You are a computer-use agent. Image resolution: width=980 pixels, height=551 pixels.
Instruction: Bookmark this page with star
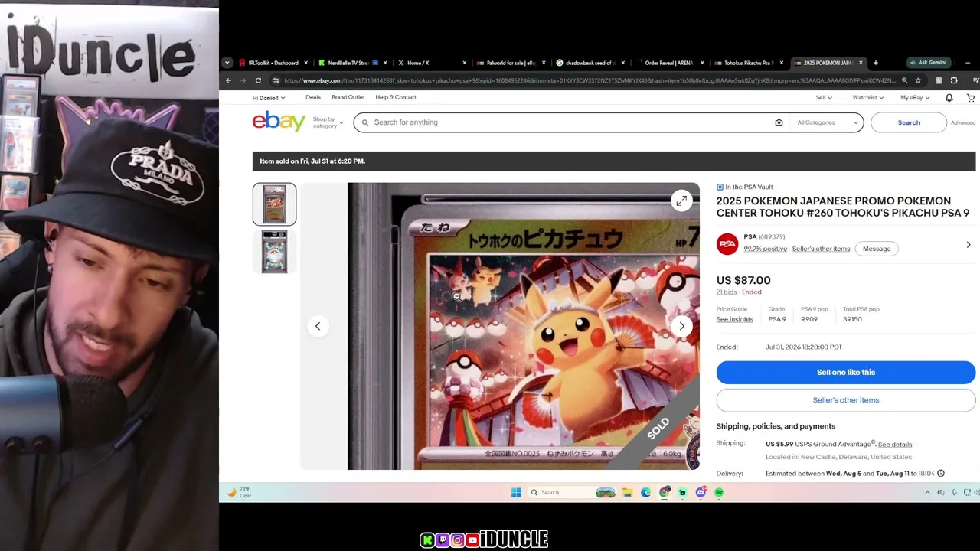918,80
